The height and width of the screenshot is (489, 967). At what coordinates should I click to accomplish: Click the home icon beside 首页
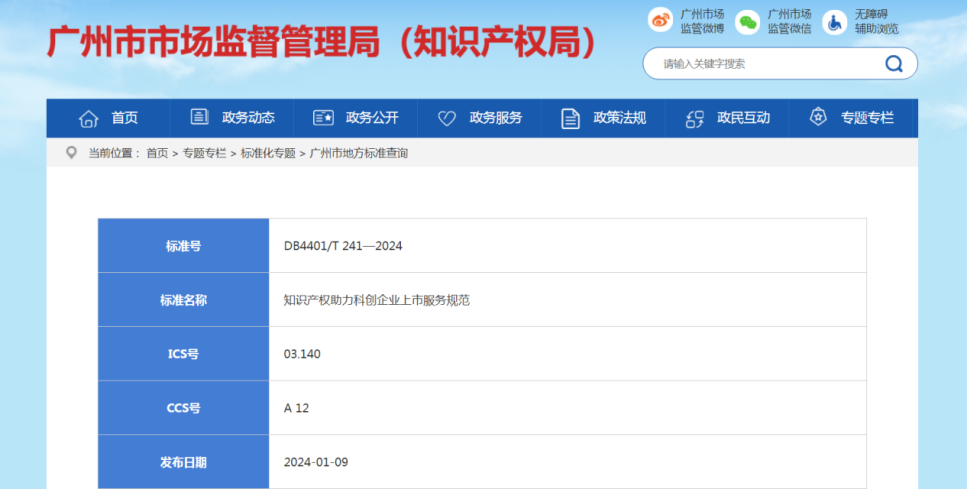coord(89,118)
